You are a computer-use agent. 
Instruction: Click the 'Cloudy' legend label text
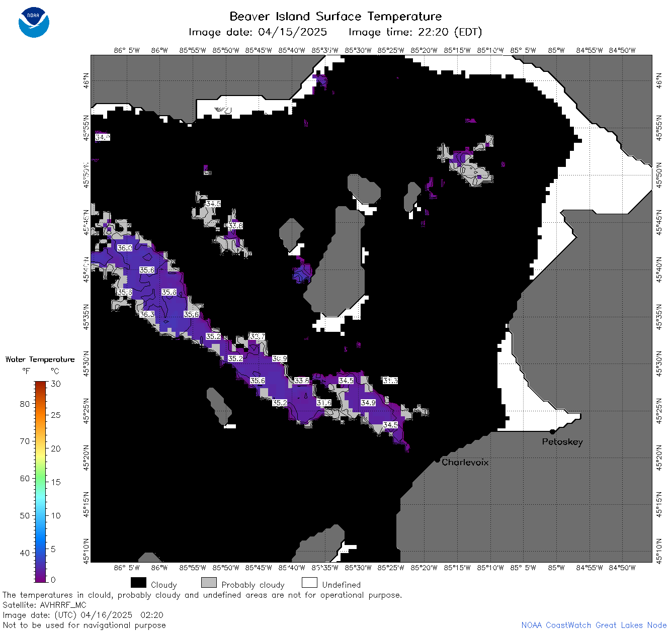(x=164, y=585)
